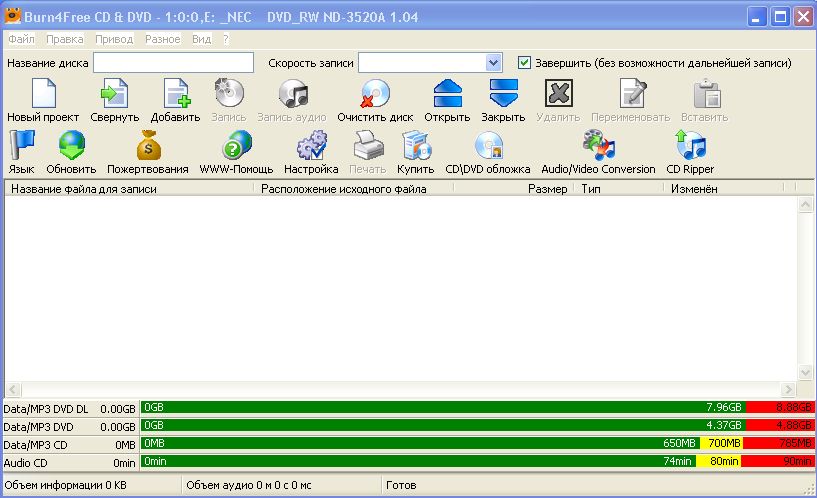Click the vertical scrollbar down arrow

[806, 372]
